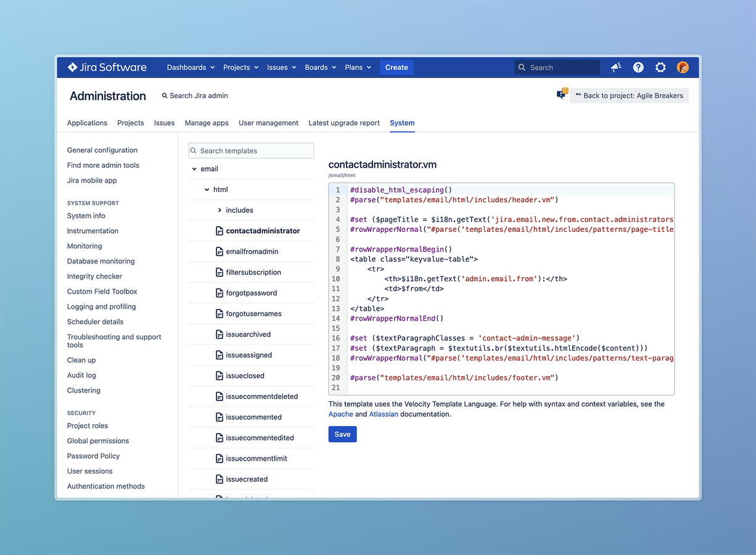Click the issuecommented file icon
The image size is (756, 555).
[x=220, y=417]
